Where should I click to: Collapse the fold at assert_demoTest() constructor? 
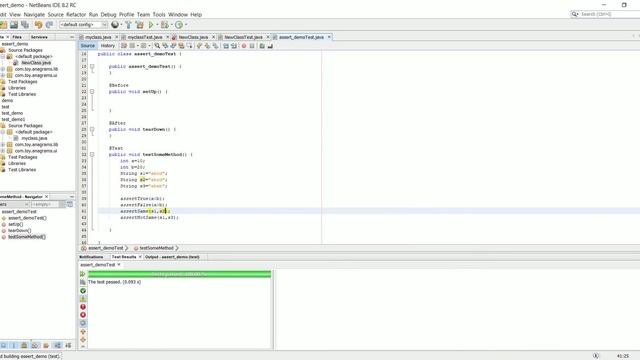click(x=92, y=66)
